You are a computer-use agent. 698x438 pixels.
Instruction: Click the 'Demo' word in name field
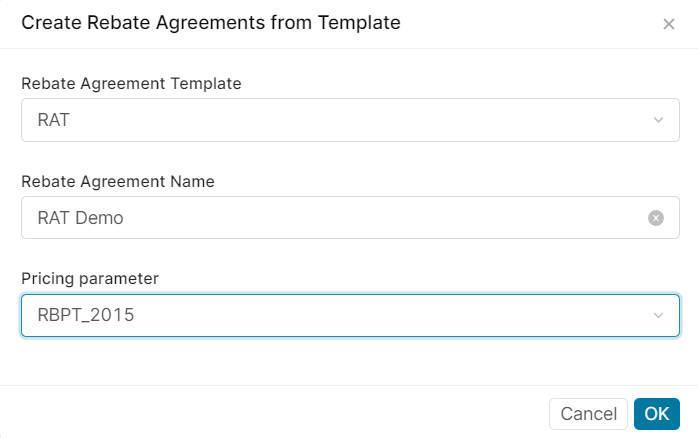[100, 218]
